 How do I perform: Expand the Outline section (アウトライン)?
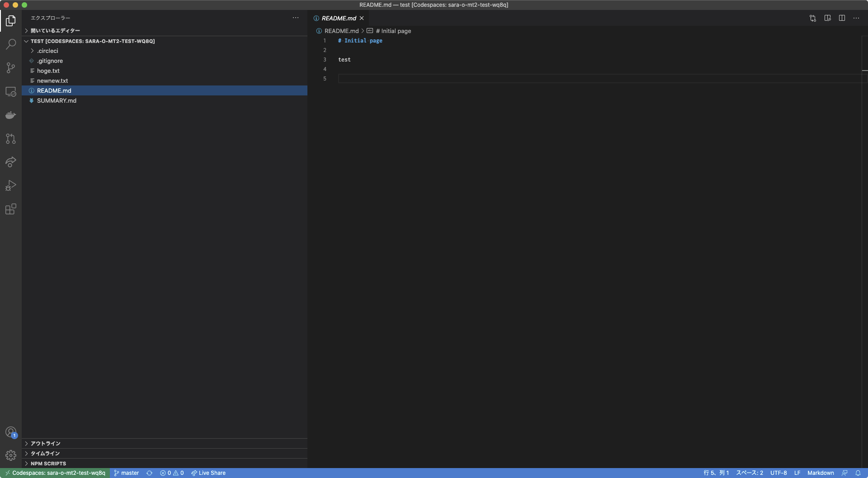coord(165,444)
